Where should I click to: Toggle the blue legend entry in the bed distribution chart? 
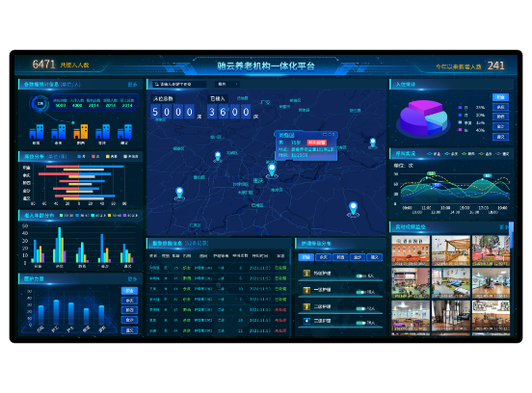tap(81, 156)
